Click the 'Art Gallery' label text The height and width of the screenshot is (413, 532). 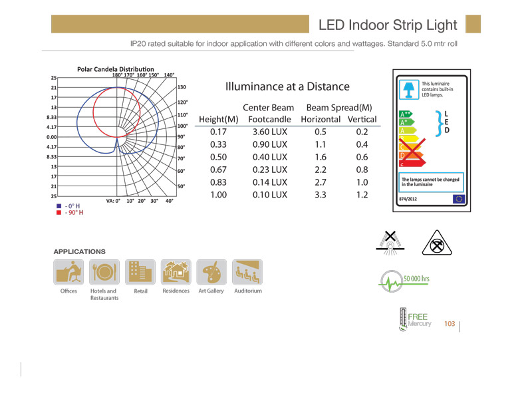pos(211,291)
